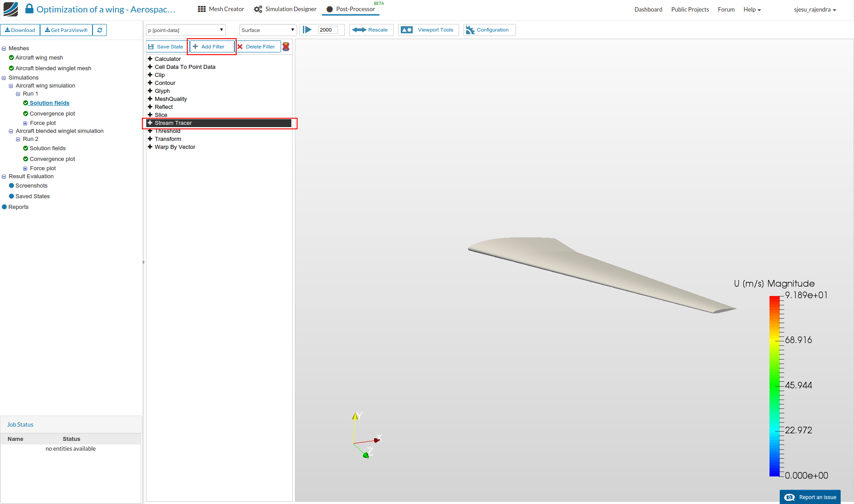The height and width of the screenshot is (504, 854).
Task: Click the Report an issue button
Action: [x=810, y=497]
